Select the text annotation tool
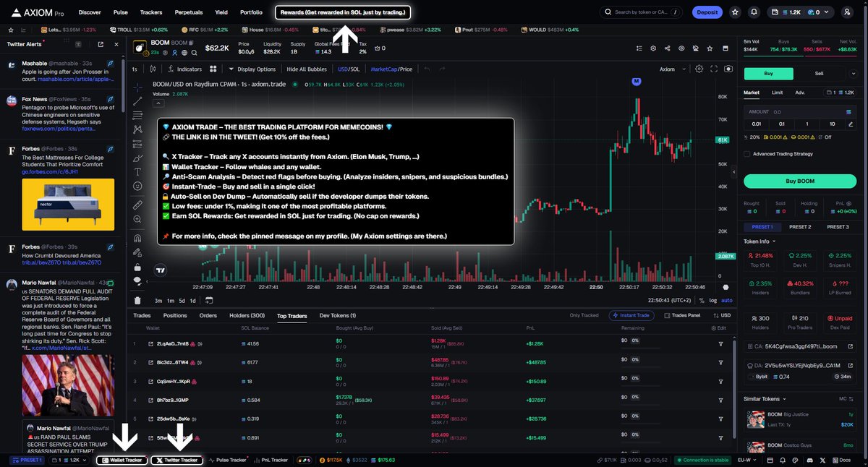The width and height of the screenshot is (868, 467). [x=137, y=172]
